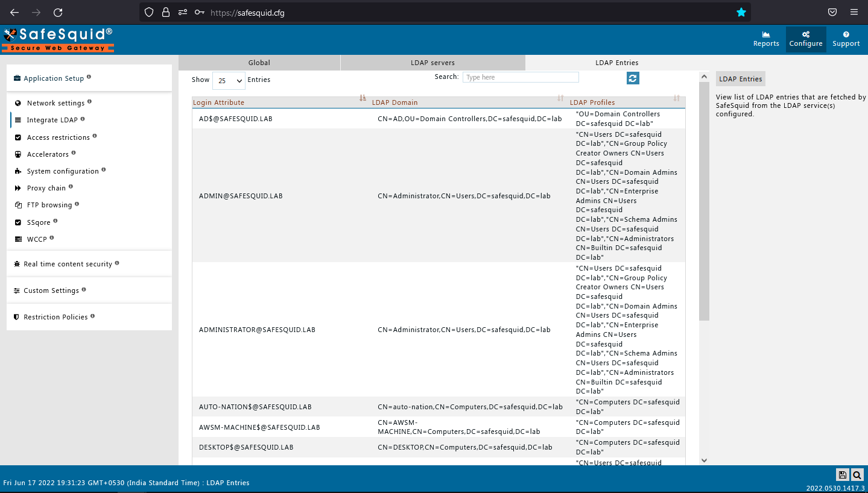Open the Show entries count dropdown
This screenshot has width=868, height=493.
(229, 80)
